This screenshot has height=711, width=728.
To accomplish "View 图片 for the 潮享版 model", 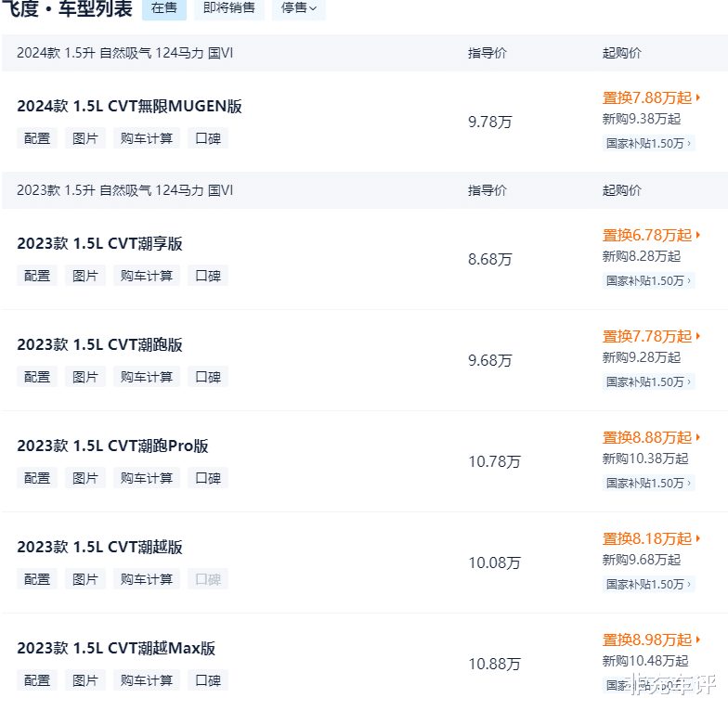I will (85, 276).
